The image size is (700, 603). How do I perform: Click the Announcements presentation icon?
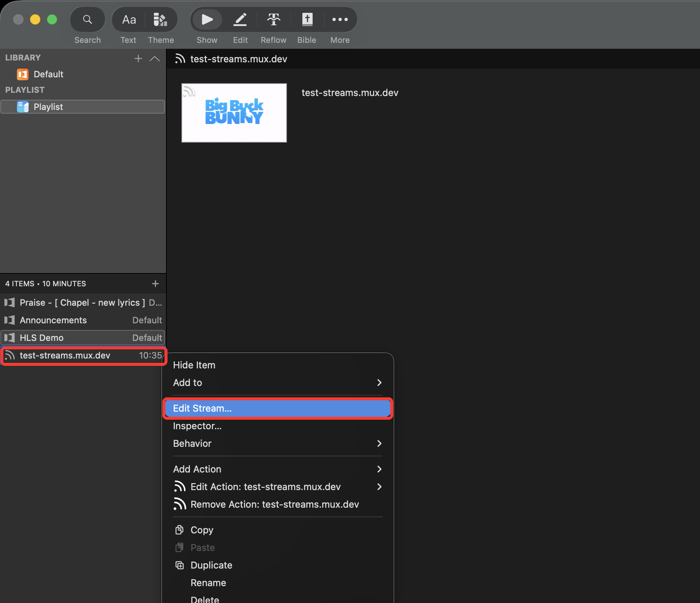click(10, 320)
